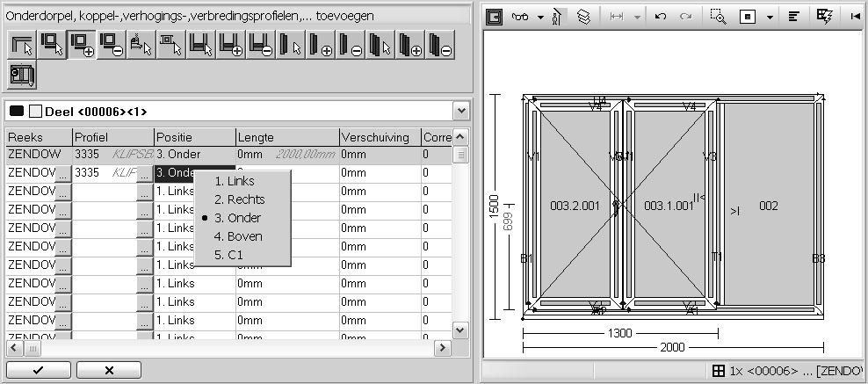Click the horizontal scroll left arrow
This screenshot has width=868, height=384.
[14, 348]
